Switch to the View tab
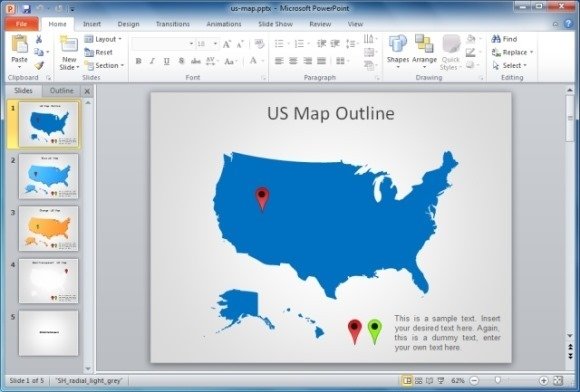This screenshot has height=392, width=580. click(355, 24)
